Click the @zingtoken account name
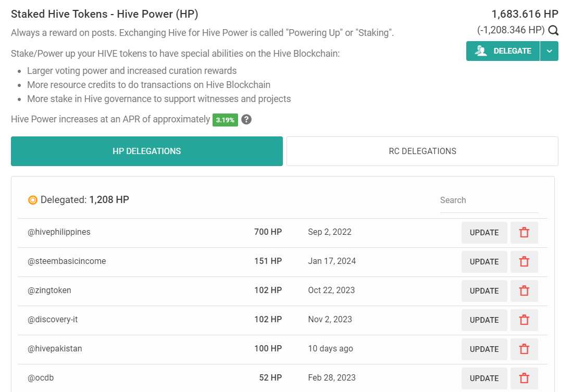The image size is (572, 392). [49, 290]
